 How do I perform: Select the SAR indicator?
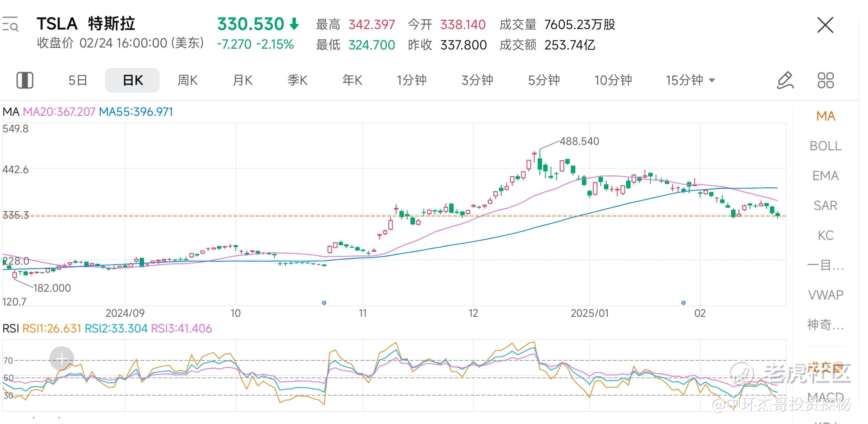click(826, 206)
